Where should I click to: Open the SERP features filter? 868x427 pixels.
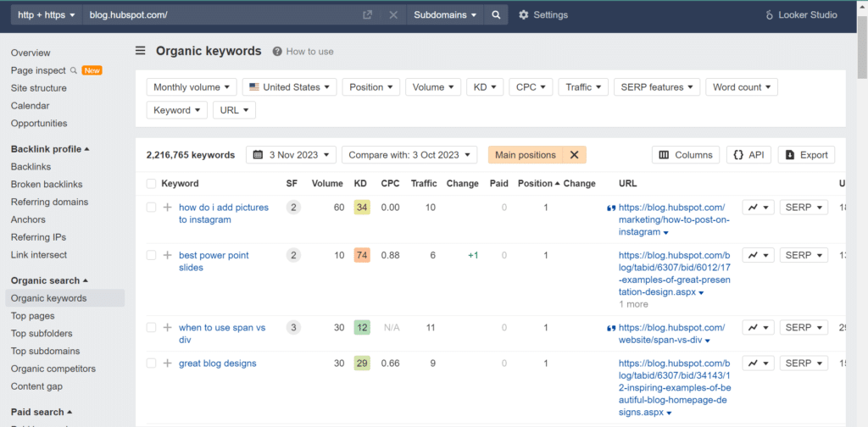[x=657, y=86]
